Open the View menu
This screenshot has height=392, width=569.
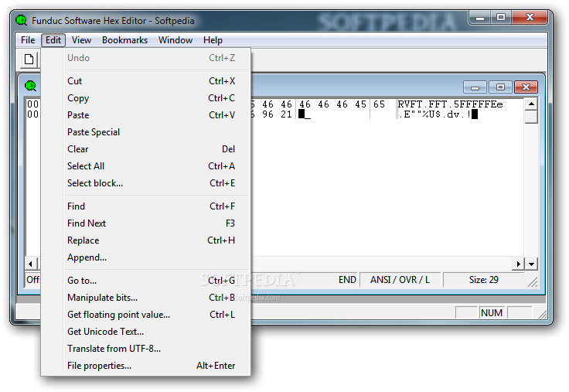pyautogui.click(x=81, y=40)
